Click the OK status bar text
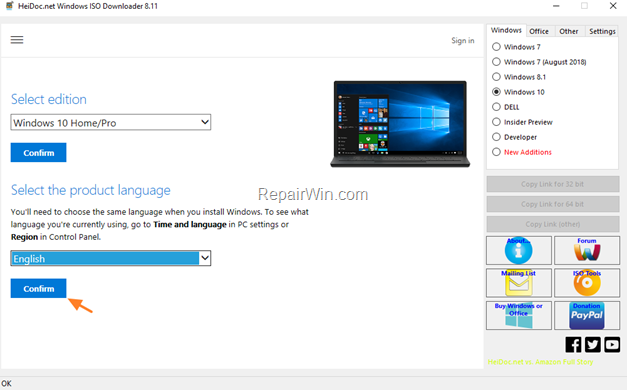The image size is (627, 390). tap(6, 383)
